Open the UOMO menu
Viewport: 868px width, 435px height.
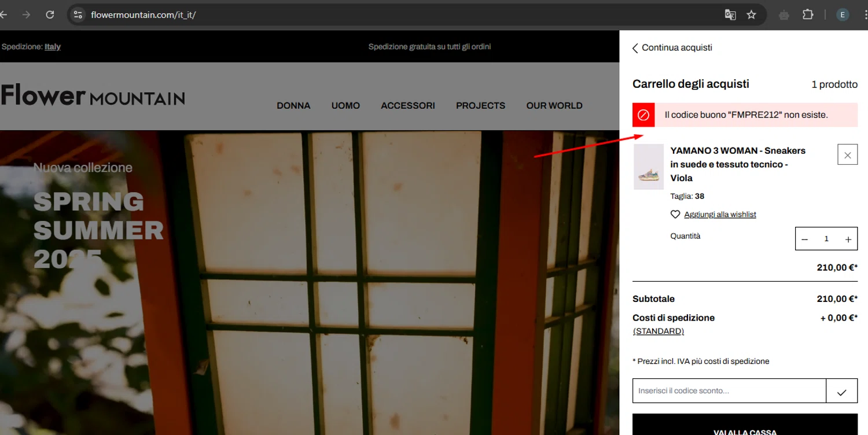coord(345,106)
